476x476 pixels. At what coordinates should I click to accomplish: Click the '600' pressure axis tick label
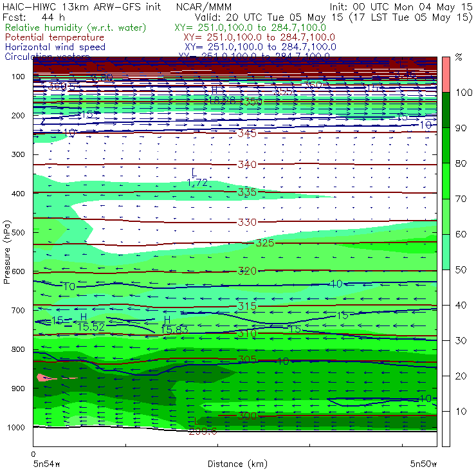(x=18, y=271)
